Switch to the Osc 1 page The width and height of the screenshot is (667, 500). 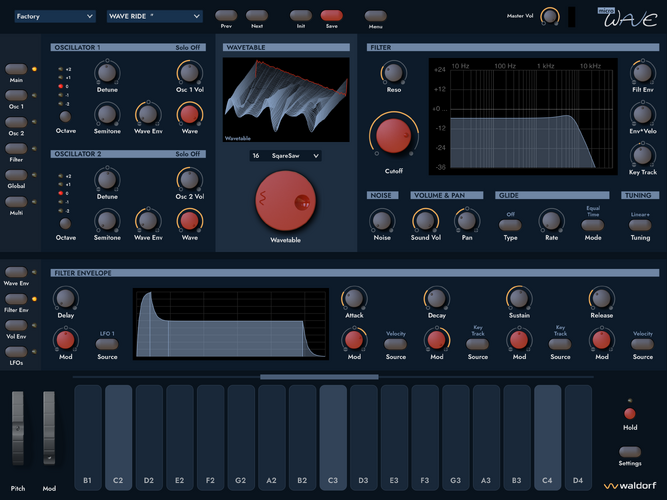16,95
